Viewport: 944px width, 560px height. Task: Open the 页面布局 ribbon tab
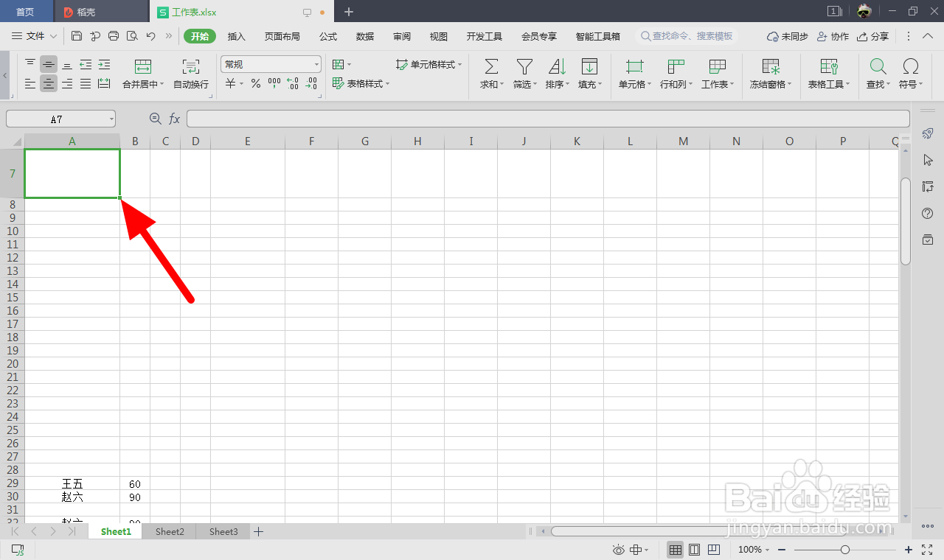(282, 36)
